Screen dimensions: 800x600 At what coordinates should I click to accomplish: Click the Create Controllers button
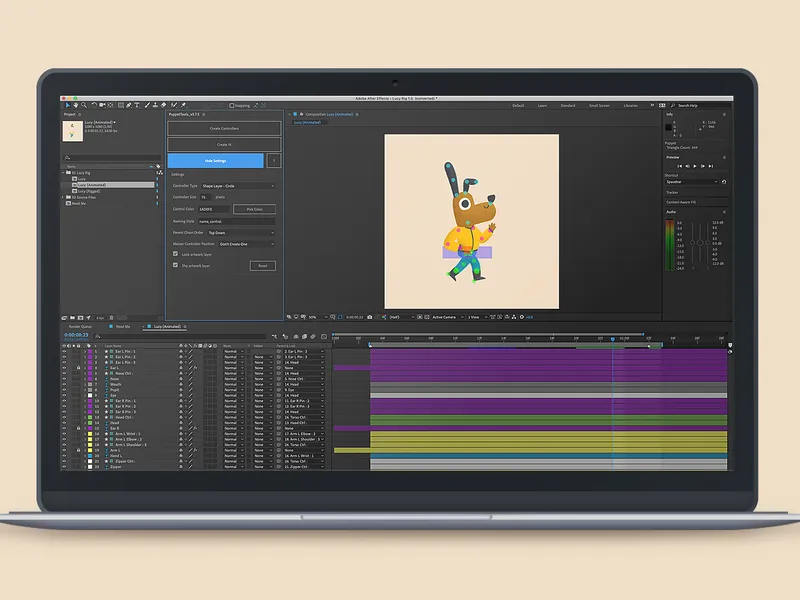click(224, 128)
